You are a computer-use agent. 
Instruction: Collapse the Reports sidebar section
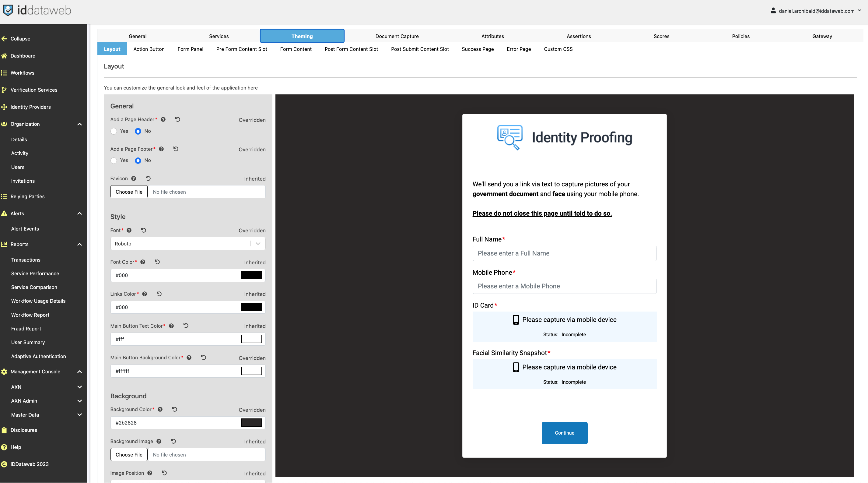(79, 244)
